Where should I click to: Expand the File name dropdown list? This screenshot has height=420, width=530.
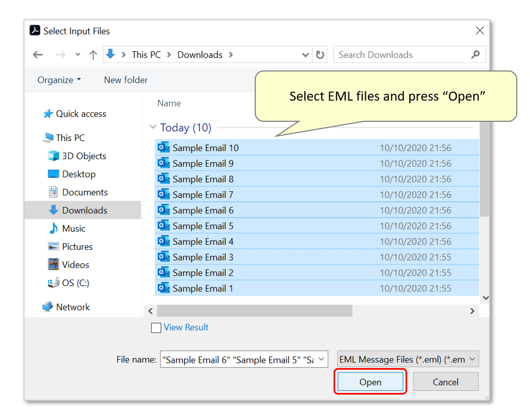(x=321, y=359)
